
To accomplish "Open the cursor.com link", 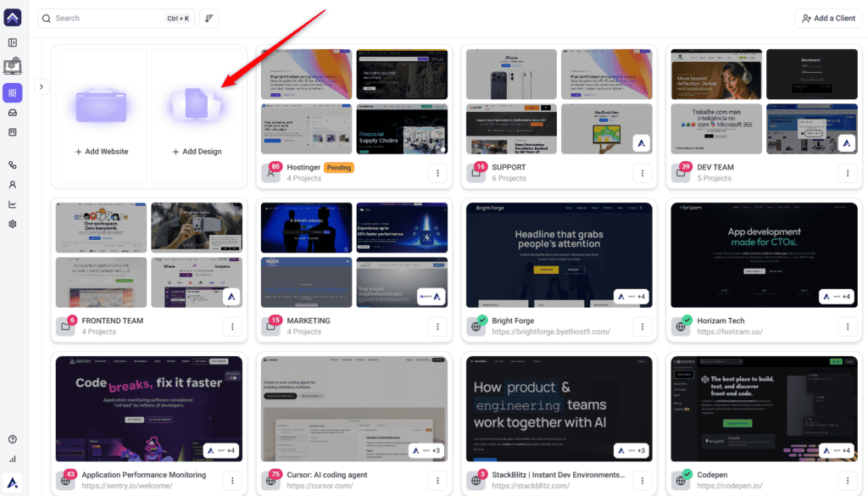I will coord(320,486).
